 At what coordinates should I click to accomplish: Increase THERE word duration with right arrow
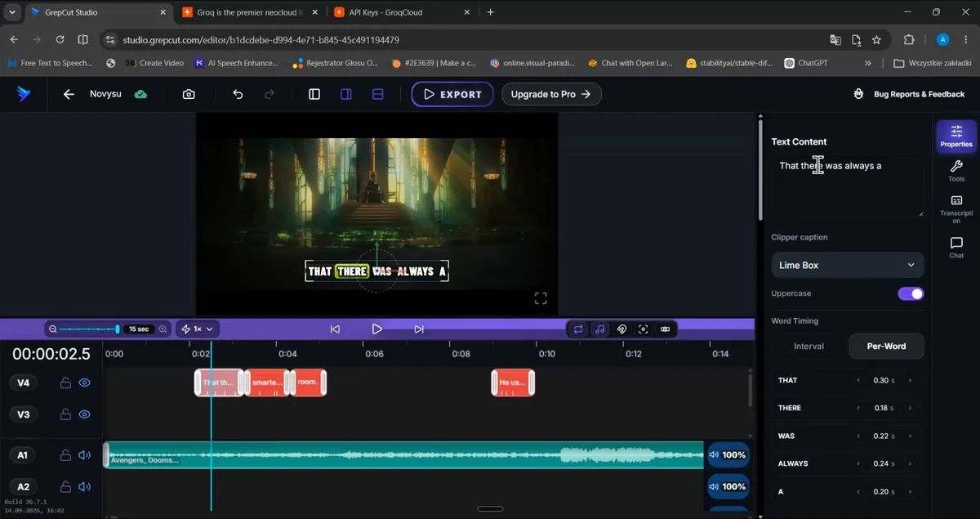(911, 408)
